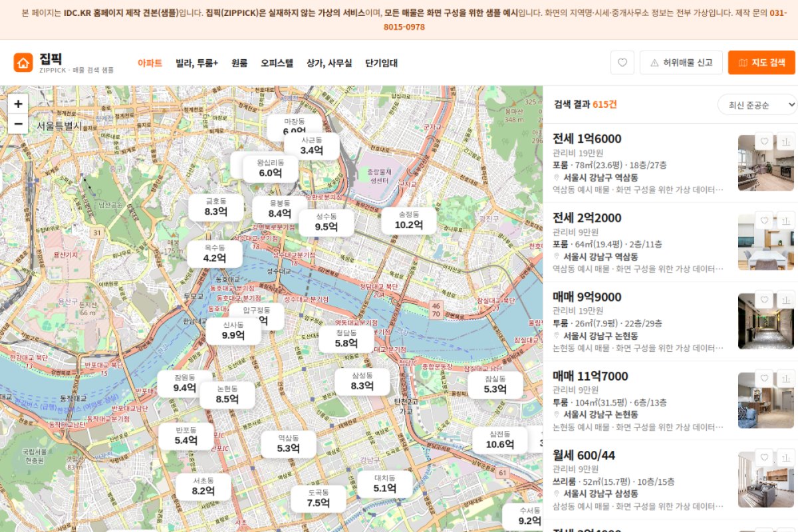The image size is (798, 532).
Task: Zoom in on the map
Action: click(x=18, y=104)
